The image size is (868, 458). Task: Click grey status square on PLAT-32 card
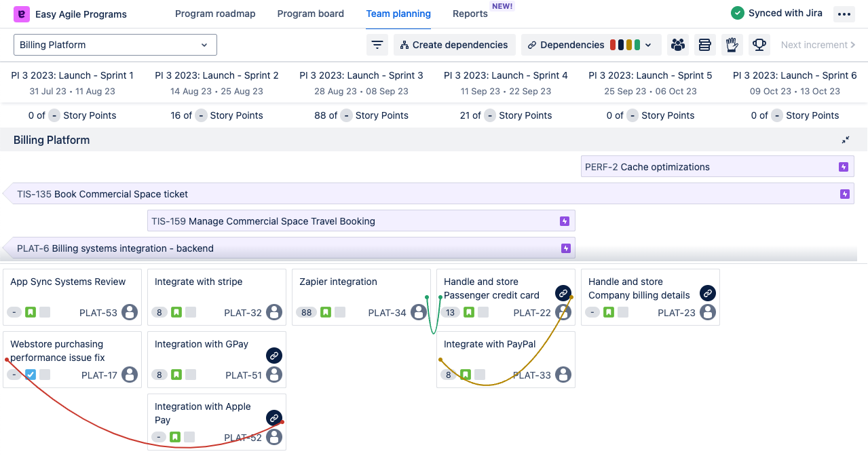tap(191, 312)
